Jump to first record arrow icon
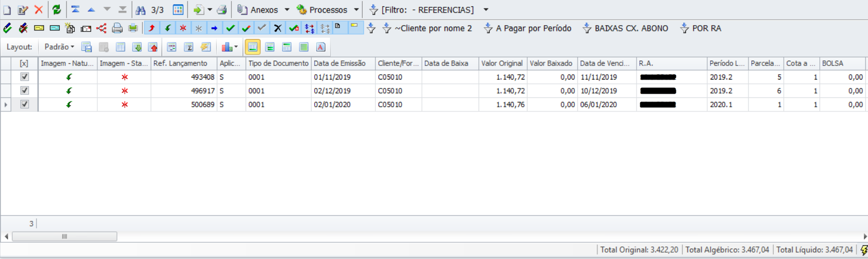The width and height of the screenshot is (868, 259). 75,9
